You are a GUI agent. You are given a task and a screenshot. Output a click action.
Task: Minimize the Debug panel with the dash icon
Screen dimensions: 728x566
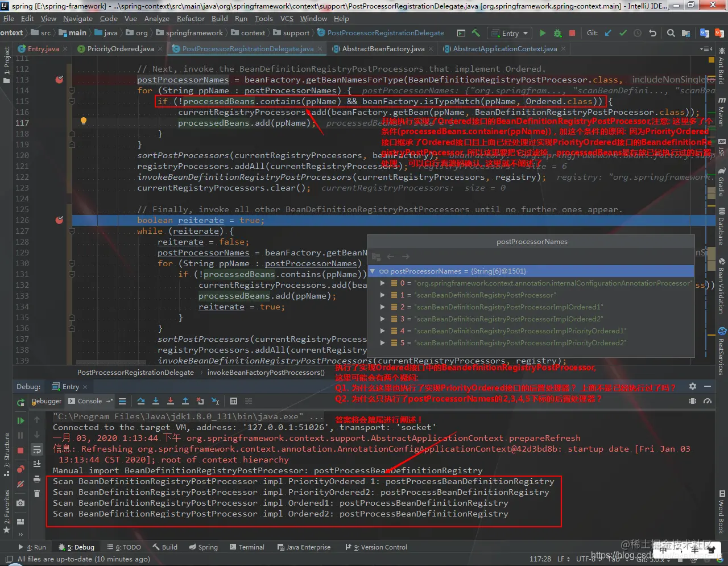tap(708, 386)
